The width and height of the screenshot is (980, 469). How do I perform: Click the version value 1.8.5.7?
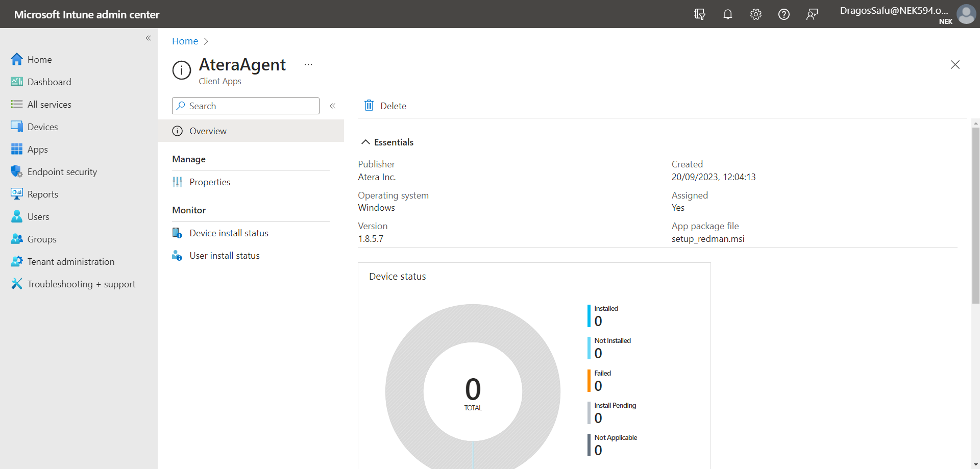point(371,239)
